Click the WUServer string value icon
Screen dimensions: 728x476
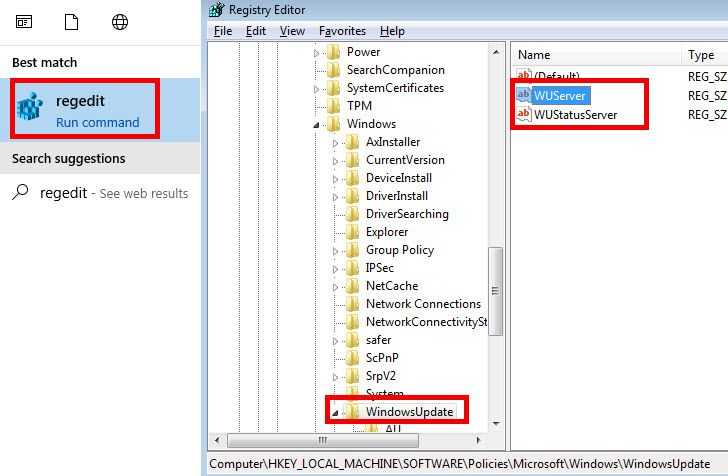[x=523, y=95]
